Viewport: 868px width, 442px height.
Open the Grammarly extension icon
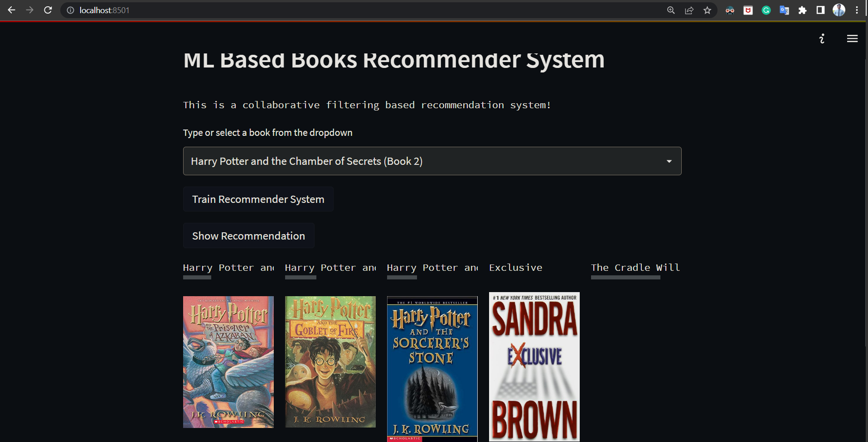pos(766,10)
